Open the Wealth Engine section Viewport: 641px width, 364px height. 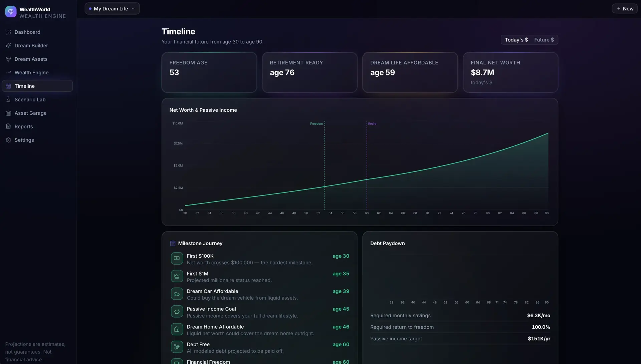(x=37, y=72)
